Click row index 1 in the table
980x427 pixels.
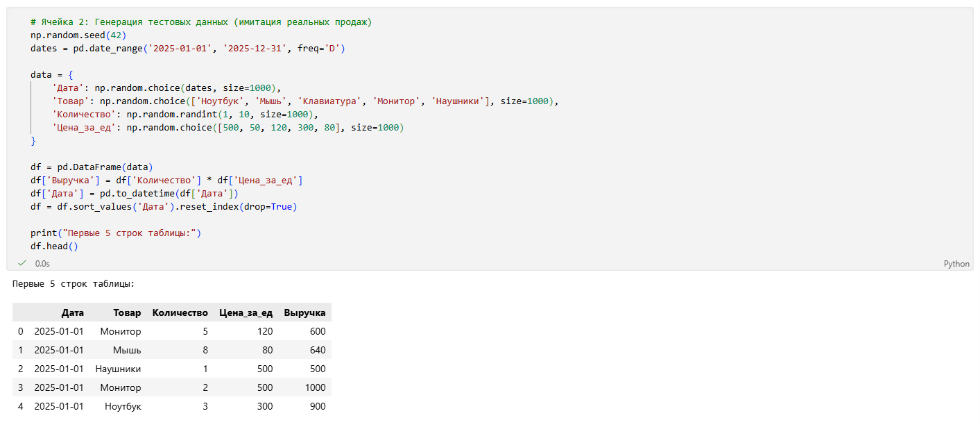click(20, 350)
